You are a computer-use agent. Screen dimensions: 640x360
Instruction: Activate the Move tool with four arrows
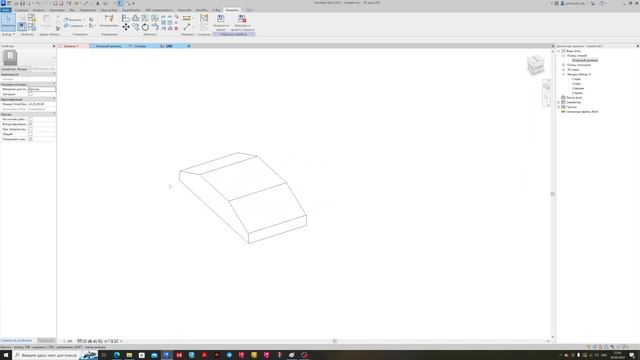pos(126,27)
